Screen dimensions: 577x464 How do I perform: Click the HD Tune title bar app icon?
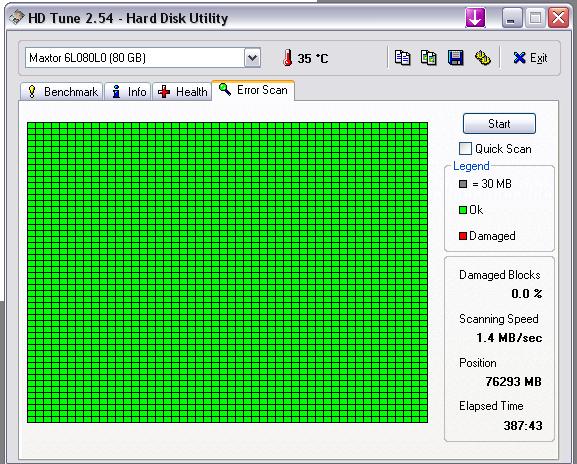pyautogui.click(x=17, y=17)
